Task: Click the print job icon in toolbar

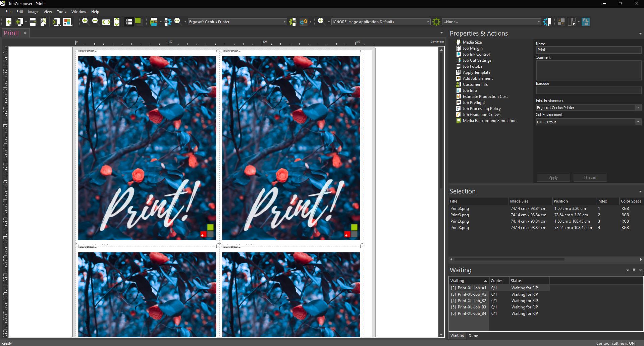Action: coord(33,22)
